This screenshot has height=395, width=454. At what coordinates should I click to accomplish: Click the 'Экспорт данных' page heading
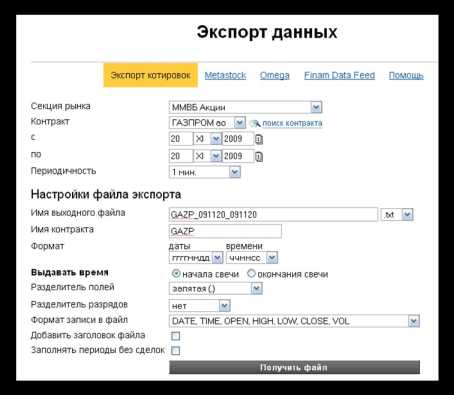[x=267, y=32]
